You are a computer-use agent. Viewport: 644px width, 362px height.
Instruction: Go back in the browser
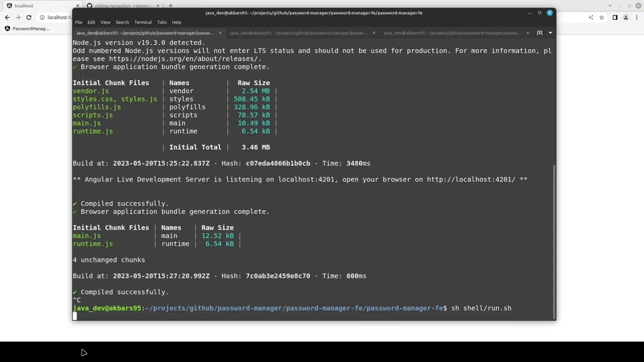(x=7, y=17)
